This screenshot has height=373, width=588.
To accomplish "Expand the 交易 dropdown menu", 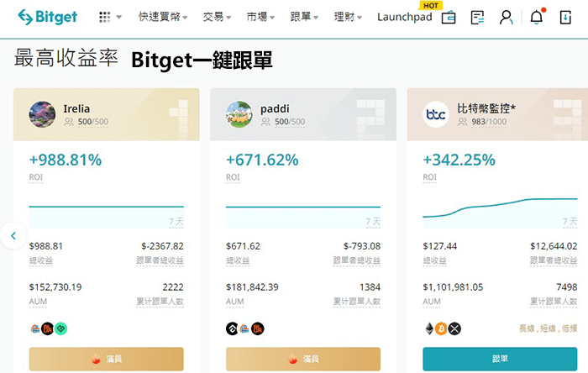I will click(217, 17).
